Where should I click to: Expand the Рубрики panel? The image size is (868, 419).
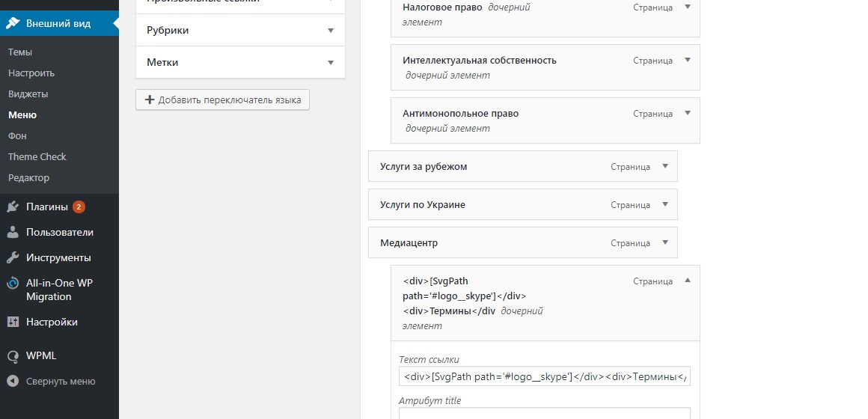(x=331, y=31)
